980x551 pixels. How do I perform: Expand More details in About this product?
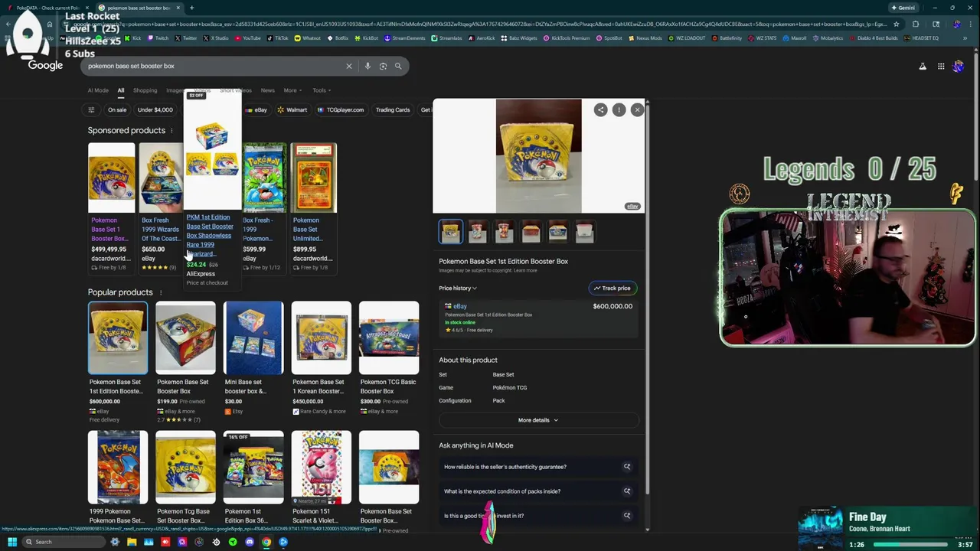538,420
